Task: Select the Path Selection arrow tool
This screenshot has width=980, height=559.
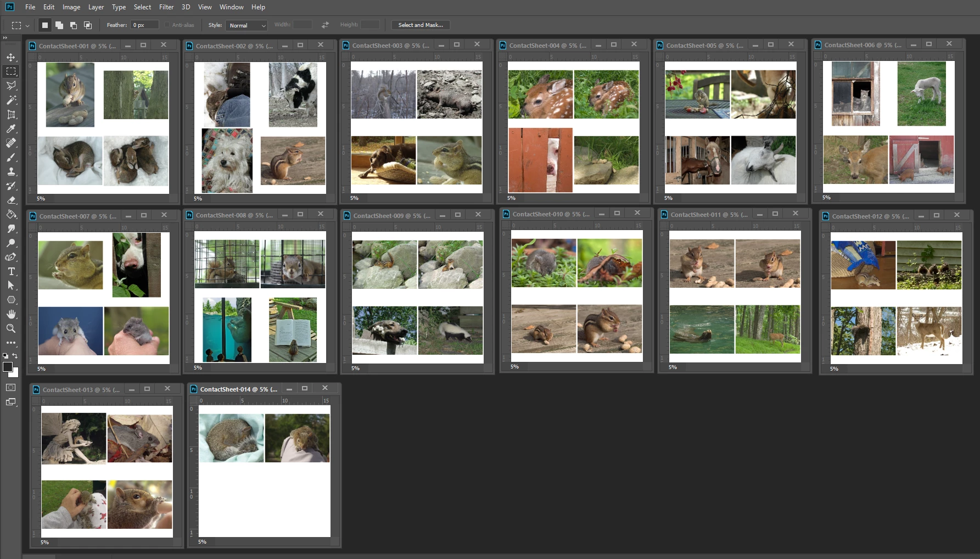Action: pyautogui.click(x=11, y=286)
